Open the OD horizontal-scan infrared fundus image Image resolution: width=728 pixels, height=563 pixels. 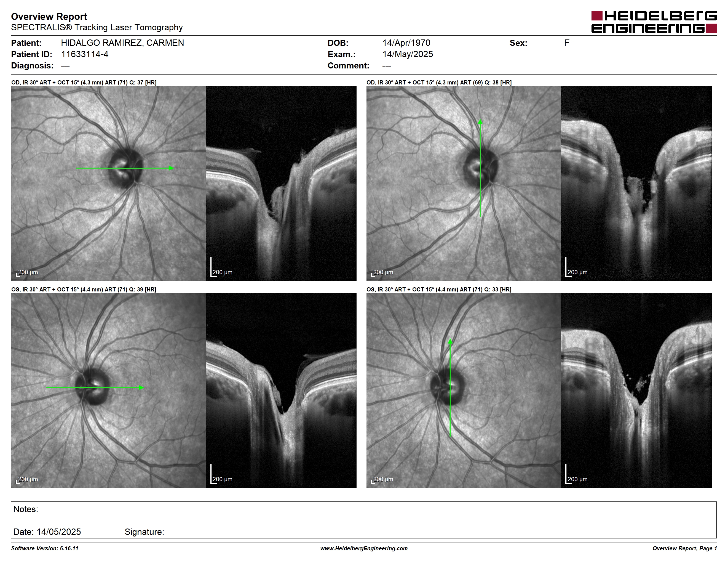(x=108, y=183)
